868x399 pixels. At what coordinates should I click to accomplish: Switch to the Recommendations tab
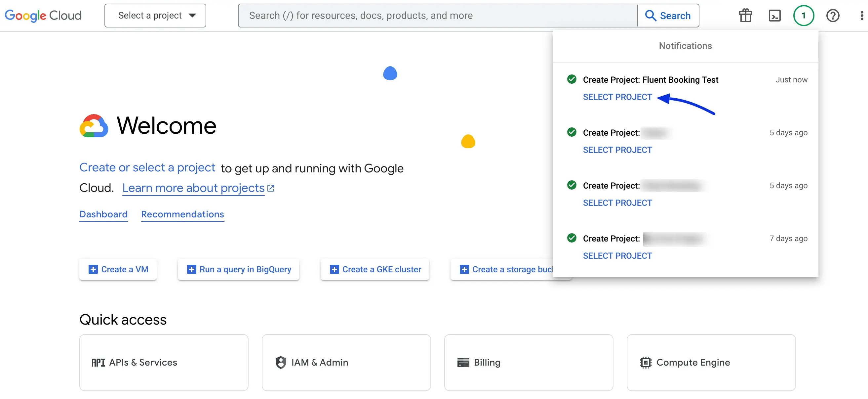click(x=182, y=214)
